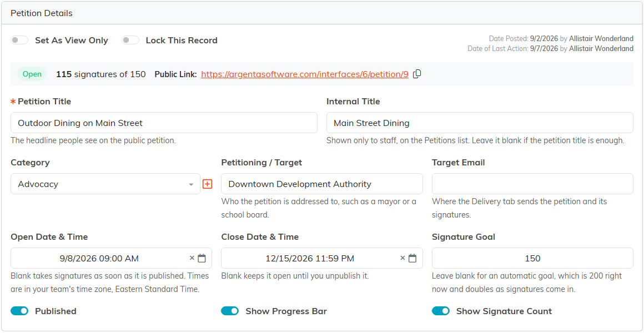Edit the Petition Title field
Screen dimensions: 644x333
pyautogui.click(x=164, y=123)
